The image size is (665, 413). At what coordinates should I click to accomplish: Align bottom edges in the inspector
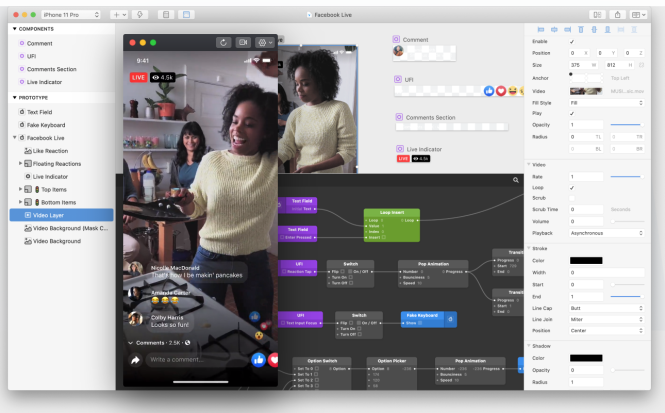pos(608,30)
